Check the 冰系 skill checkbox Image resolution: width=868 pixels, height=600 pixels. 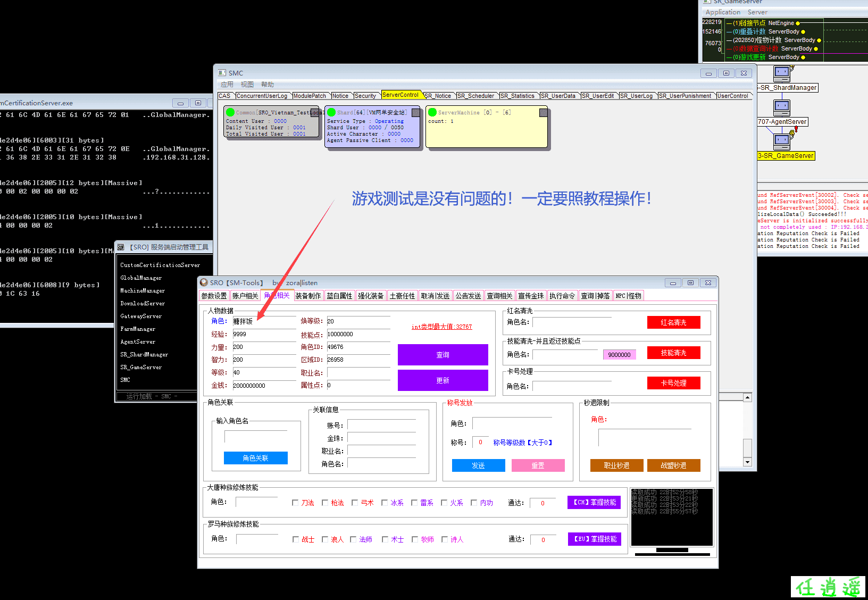385,503
